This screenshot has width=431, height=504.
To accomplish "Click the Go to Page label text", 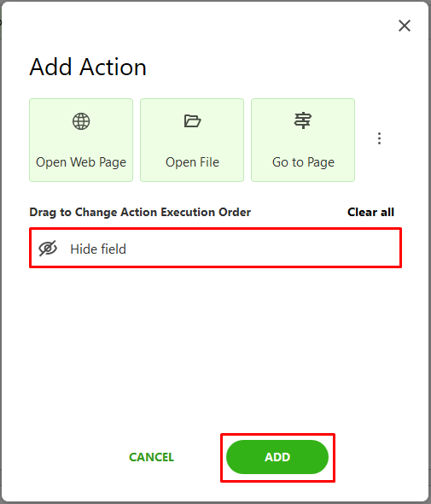I will [303, 162].
